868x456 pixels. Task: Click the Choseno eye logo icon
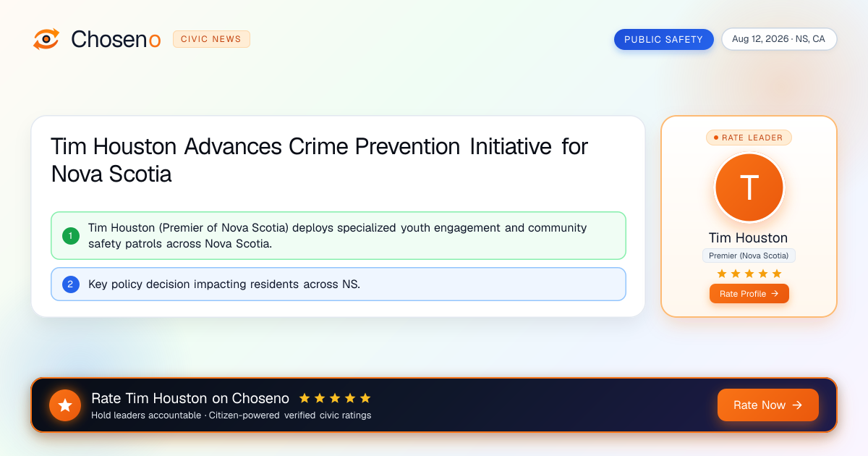tap(46, 39)
